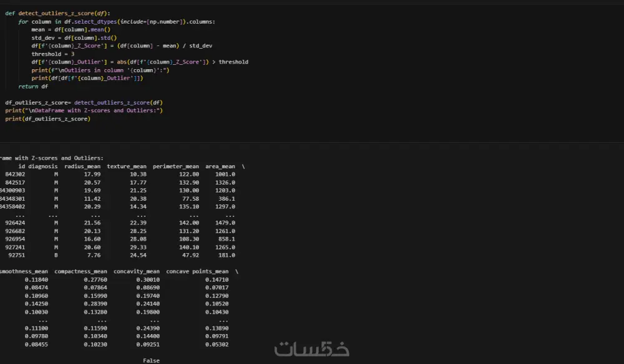This screenshot has height=364, width=624.
Task: Click the radius value 21.56
Action: [92, 223]
